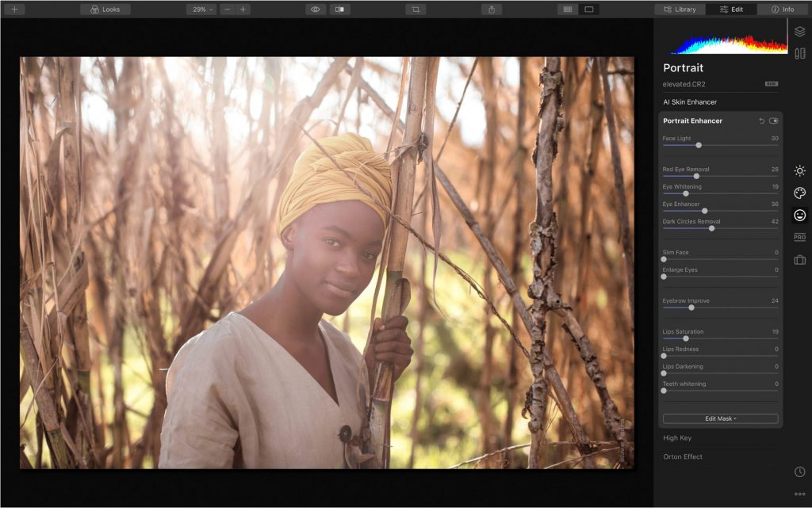Toggle Portrait Enhancer on/off switch

tap(773, 120)
